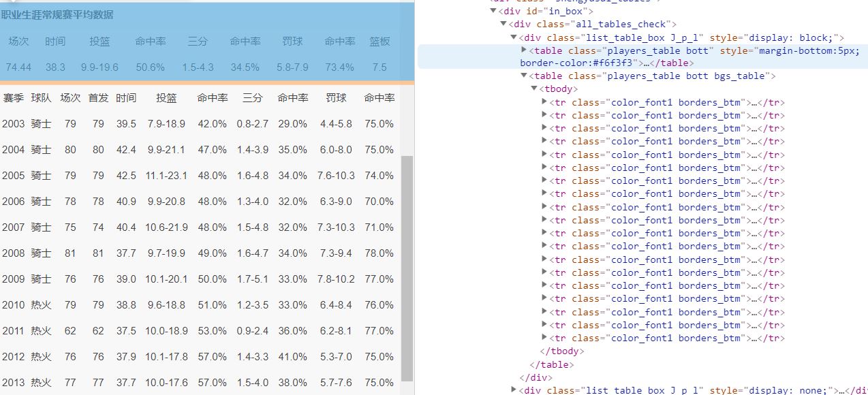
Task: Click the 投篮 column header
Action: (x=167, y=97)
